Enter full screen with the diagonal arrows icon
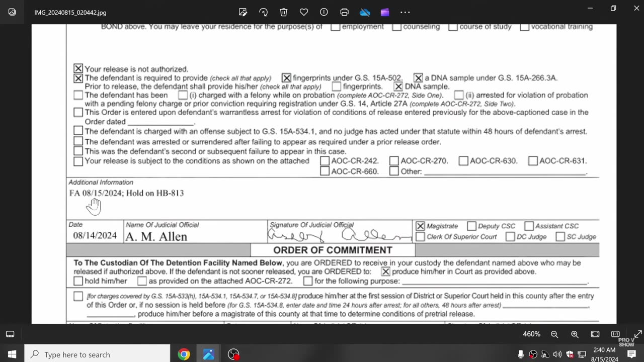Screen dimensions: 644x362 [x=637, y=334]
